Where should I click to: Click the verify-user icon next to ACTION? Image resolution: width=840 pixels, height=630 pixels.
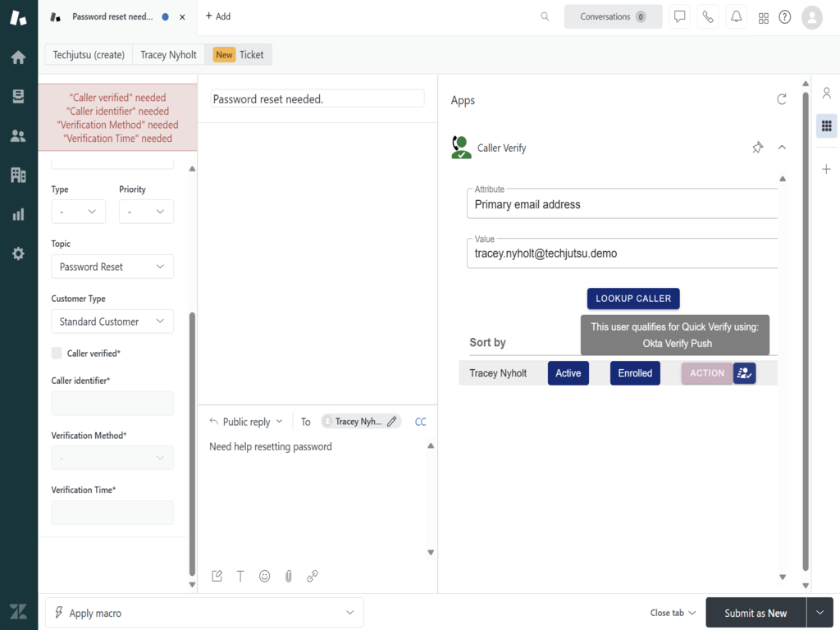click(744, 373)
